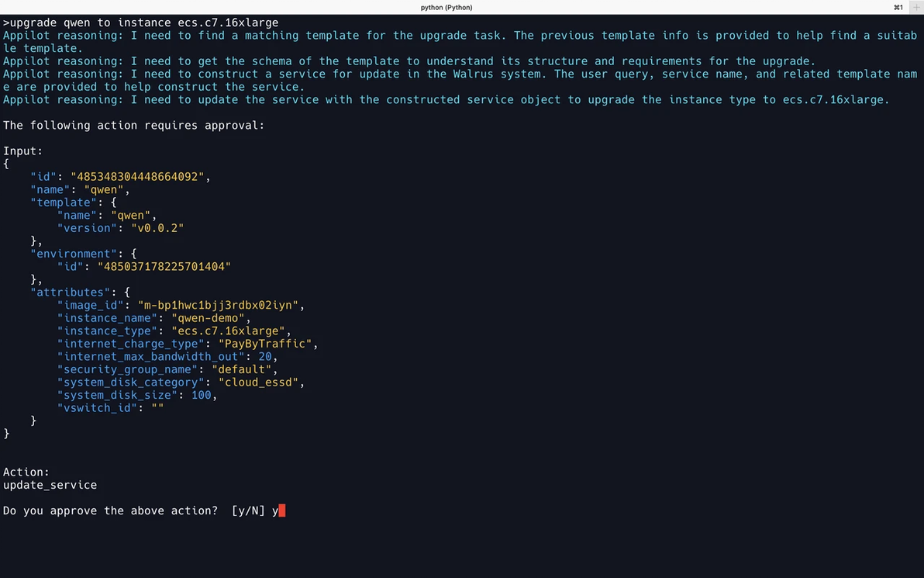The image size is (924, 578).
Task: Click the internet_charge_type value PayByTraffic
Action: click(265, 344)
